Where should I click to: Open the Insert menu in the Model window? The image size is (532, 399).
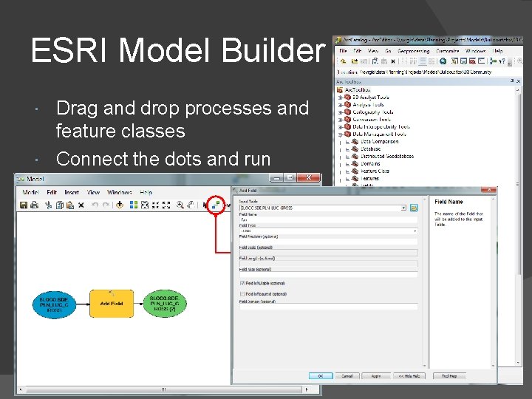click(x=72, y=192)
